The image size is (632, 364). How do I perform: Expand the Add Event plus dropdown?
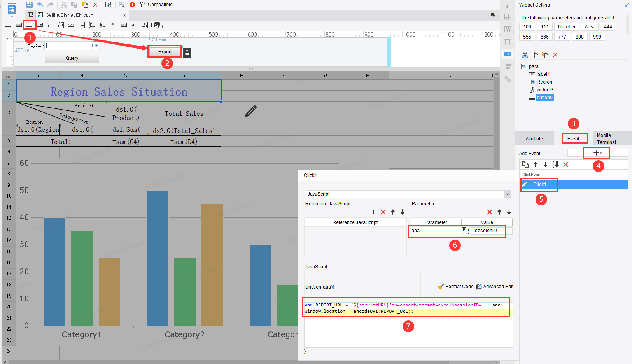(x=601, y=152)
